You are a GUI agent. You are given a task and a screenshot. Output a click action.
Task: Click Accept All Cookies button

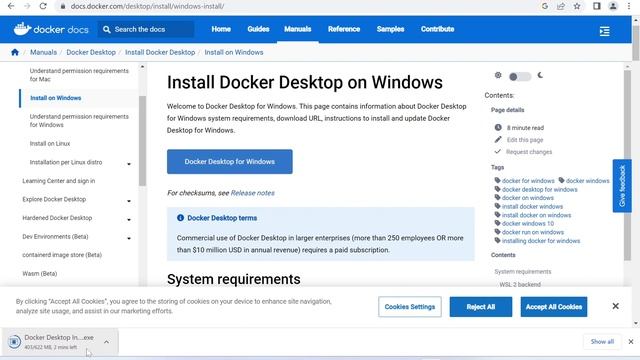(554, 307)
